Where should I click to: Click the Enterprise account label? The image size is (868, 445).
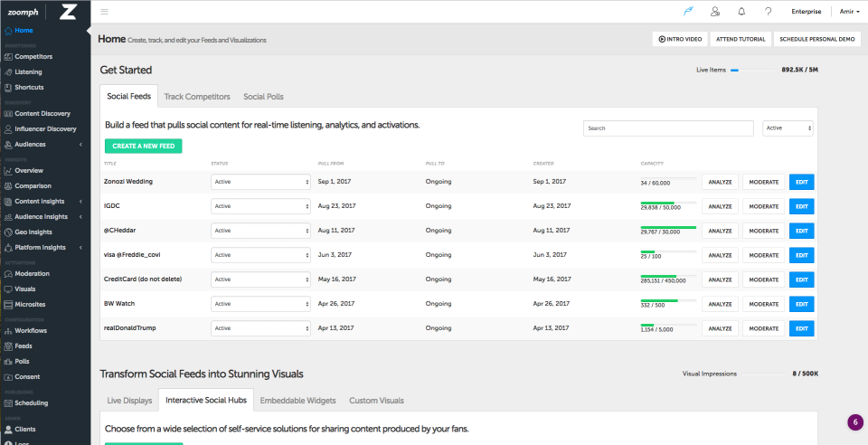click(806, 12)
